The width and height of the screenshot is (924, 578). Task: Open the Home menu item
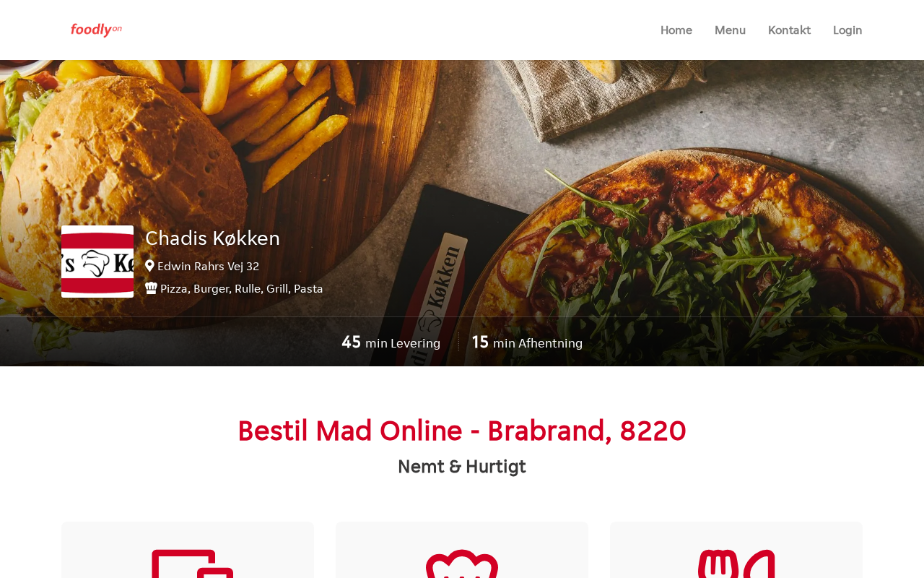[676, 30]
